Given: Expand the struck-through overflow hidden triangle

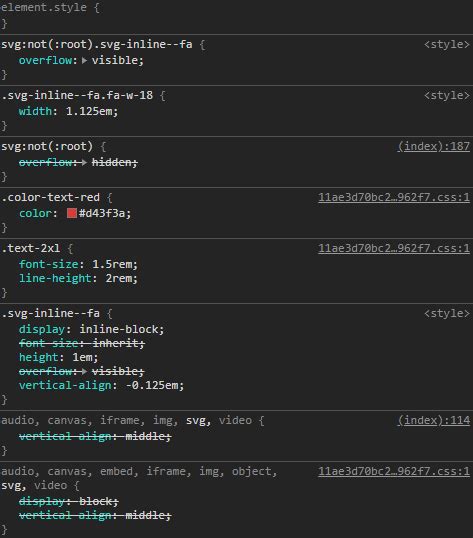Looking at the screenshot, I should pos(84,162).
